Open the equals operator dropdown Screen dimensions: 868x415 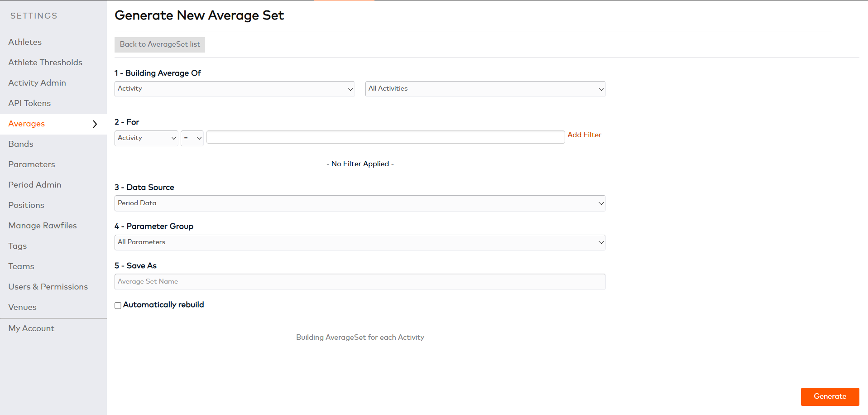coord(192,138)
